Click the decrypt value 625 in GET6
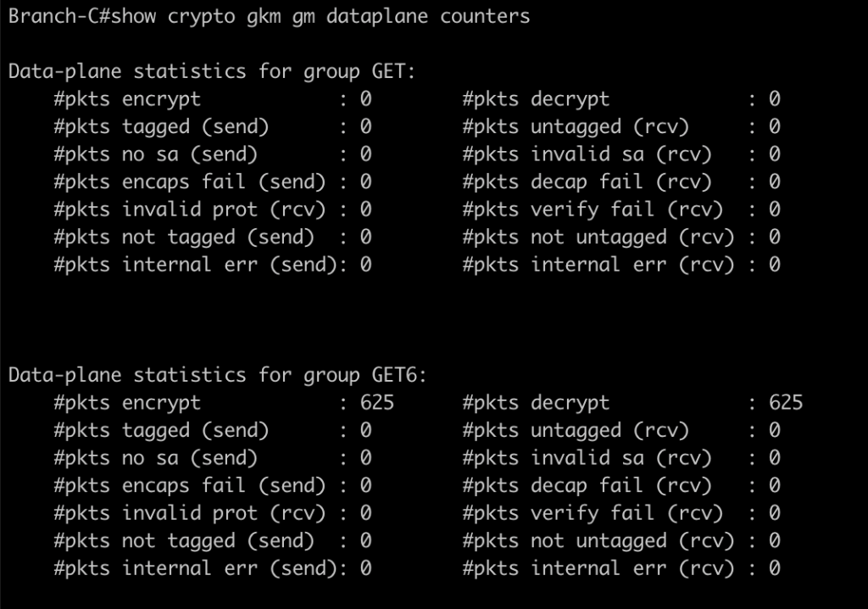The height and width of the screenshot is (609, 868). 785,402
